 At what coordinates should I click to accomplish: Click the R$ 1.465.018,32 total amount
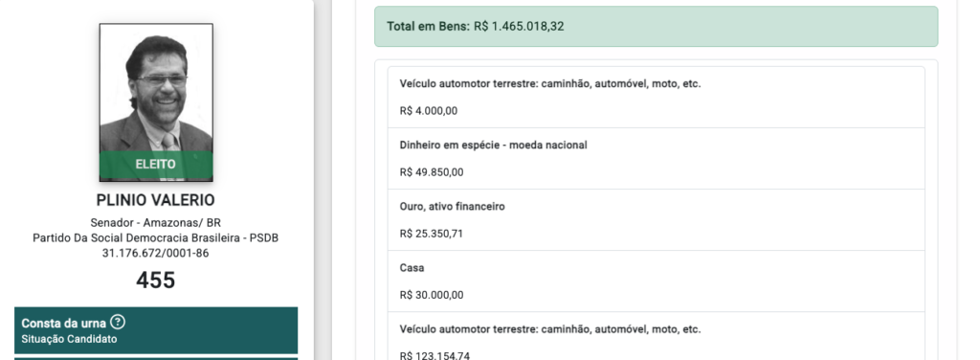point(519,26)
